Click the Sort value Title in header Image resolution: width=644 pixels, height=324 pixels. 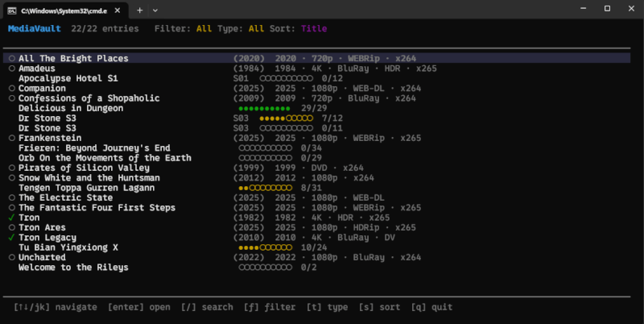(314, 29)
